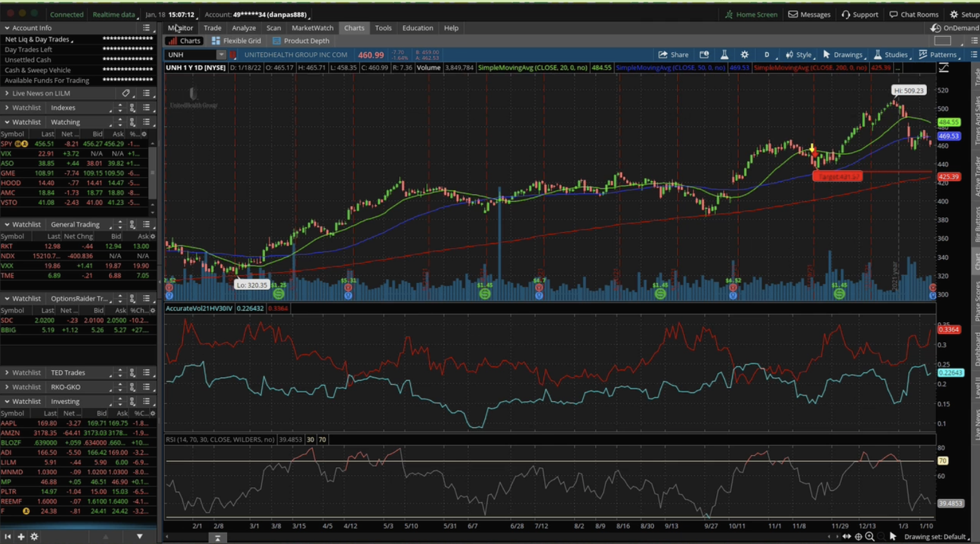Screen dimensions: 980x544
Task: Click the Live News tag icon
Action: tap(126, 93)
